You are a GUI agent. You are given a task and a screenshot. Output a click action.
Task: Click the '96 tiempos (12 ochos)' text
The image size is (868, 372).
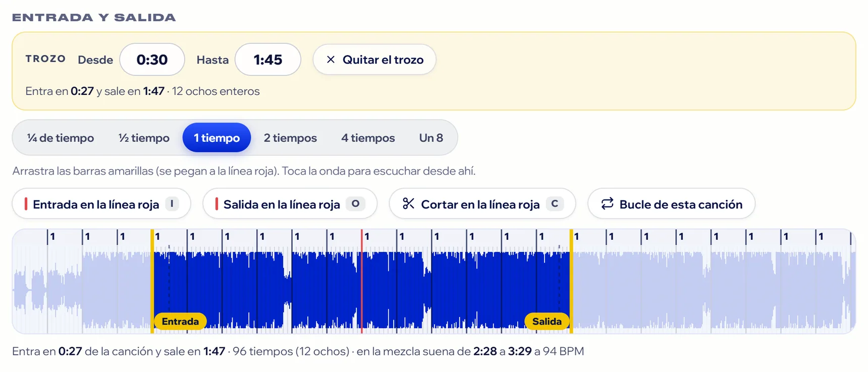click(291, 351)
